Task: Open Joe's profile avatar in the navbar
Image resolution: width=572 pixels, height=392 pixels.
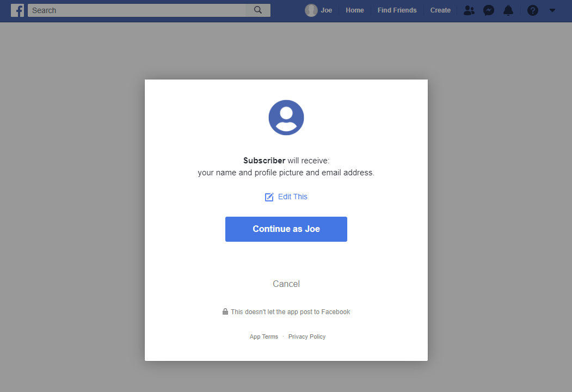Action: (311, 10)
